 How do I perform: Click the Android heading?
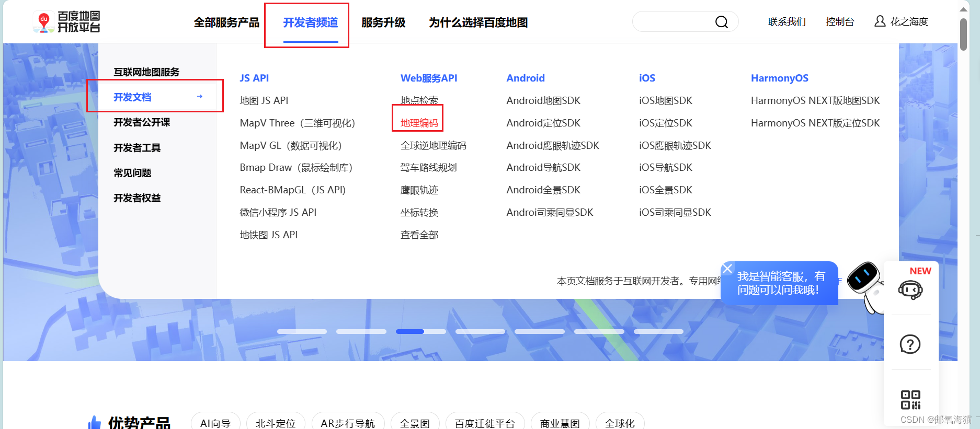click(526, 78)
